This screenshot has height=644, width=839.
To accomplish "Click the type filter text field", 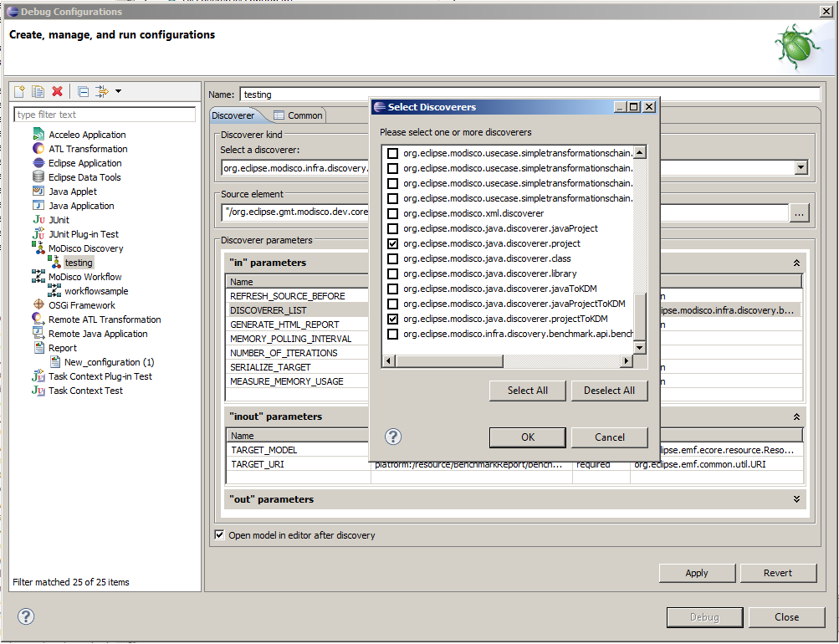I will [105, 115].
